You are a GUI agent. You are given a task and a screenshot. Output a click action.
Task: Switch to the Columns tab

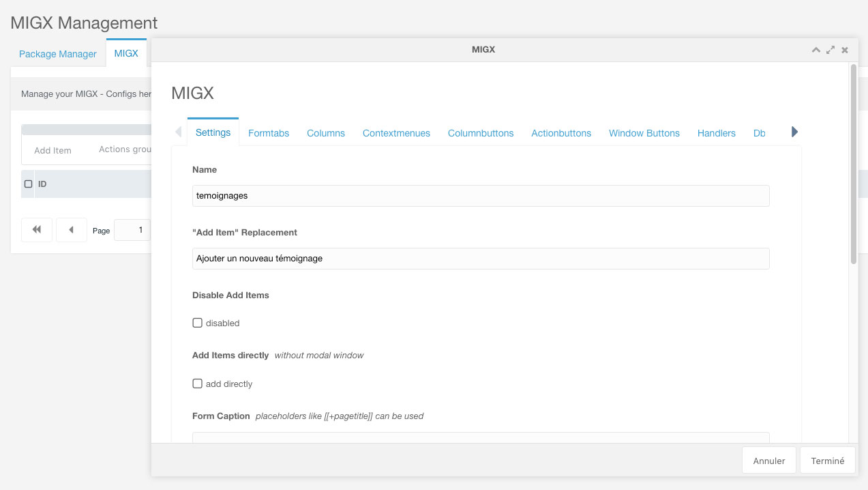(x=326, y=133)
